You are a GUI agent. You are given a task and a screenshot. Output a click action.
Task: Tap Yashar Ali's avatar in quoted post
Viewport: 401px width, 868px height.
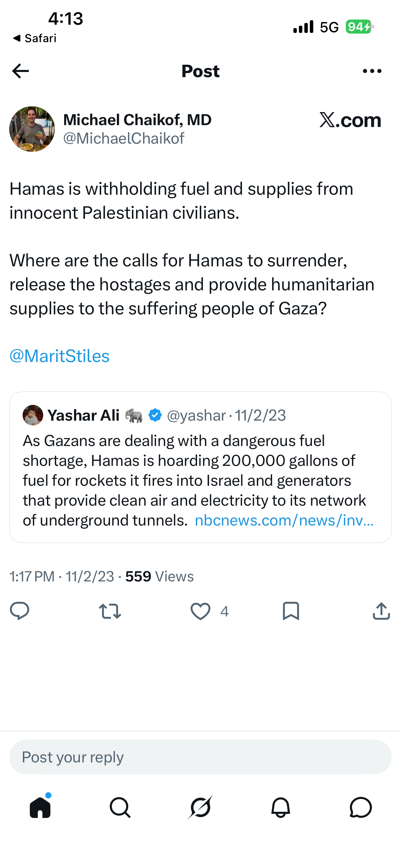33,415
